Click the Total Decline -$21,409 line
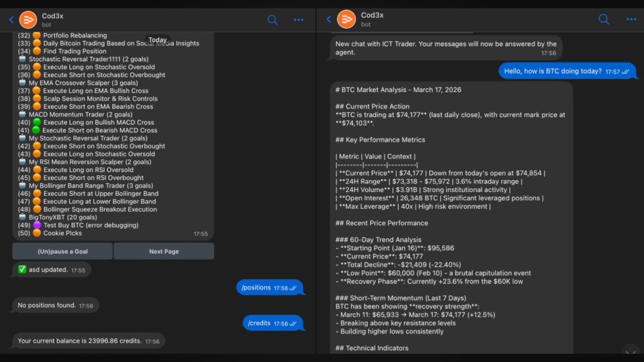The height and width of the screenshot is (362, 644). [x=398, y=264]
